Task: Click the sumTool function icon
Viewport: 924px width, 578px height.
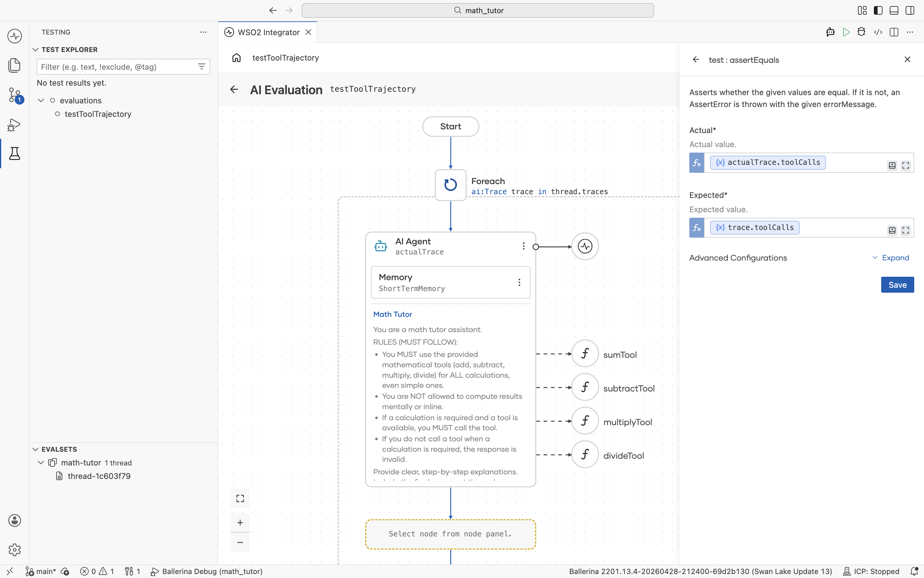Action: click(585, 354)
